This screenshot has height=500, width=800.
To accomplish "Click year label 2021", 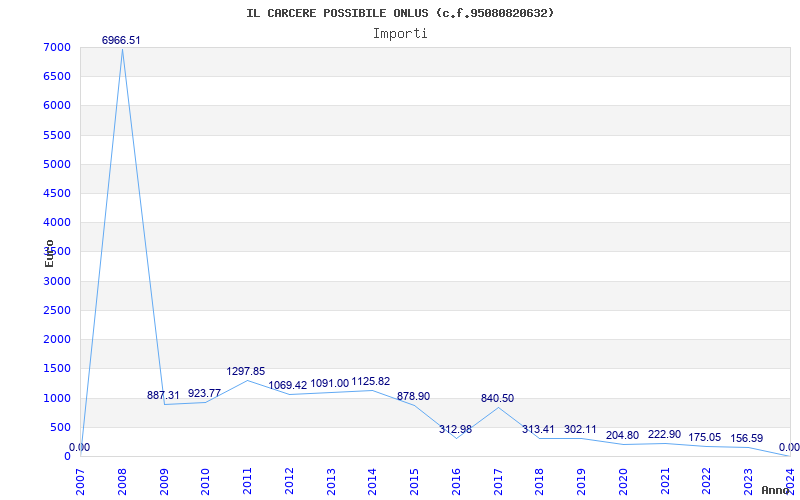I will click(665, 482).
